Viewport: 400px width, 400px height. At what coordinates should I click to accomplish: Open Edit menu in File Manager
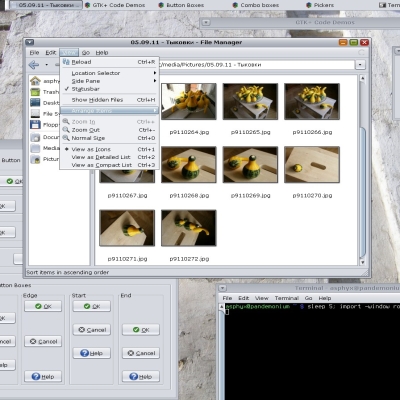[x=51, y=53]
